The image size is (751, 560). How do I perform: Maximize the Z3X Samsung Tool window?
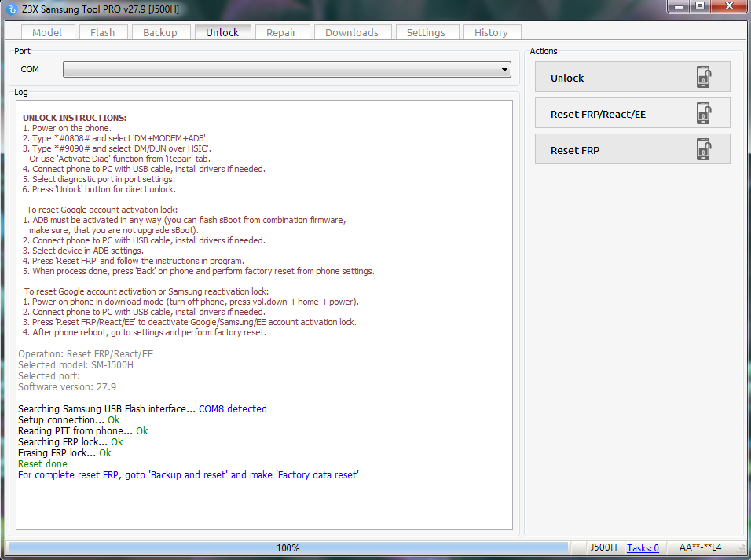click(700, 6)
